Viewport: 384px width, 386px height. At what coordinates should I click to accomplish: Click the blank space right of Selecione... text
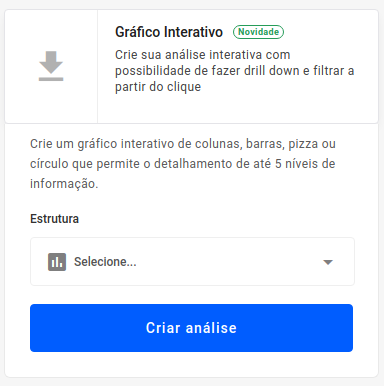tap(229, 262)
